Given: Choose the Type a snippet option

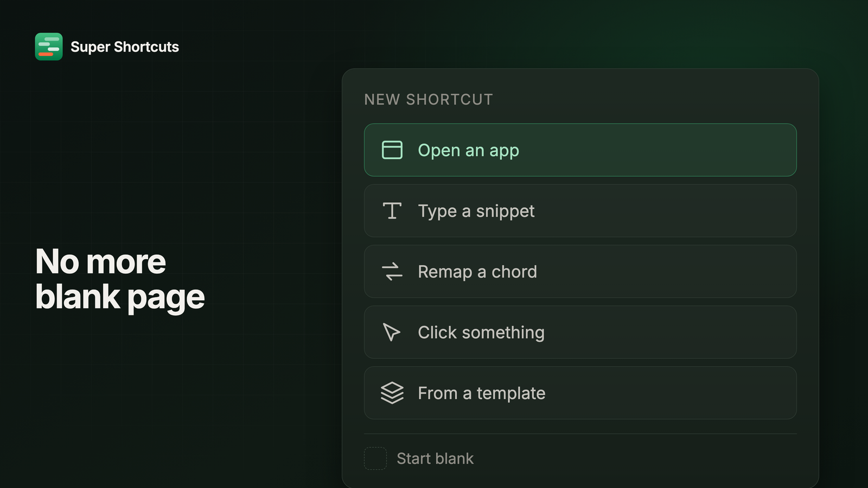Looking at the screenshot, I should pyautogui.click(x=580, y=211).
